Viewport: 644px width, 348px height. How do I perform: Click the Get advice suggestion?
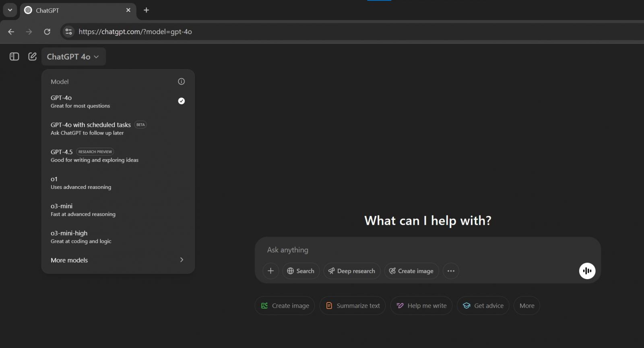coord(483,305)
